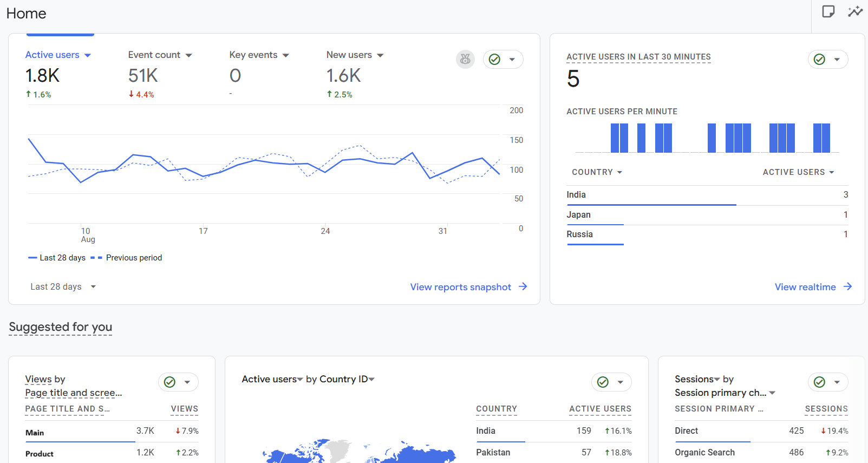Switch to the Event count metric tab
Image resolution: width=868 pixels, height=463 pixels.
tap(154, 55)
